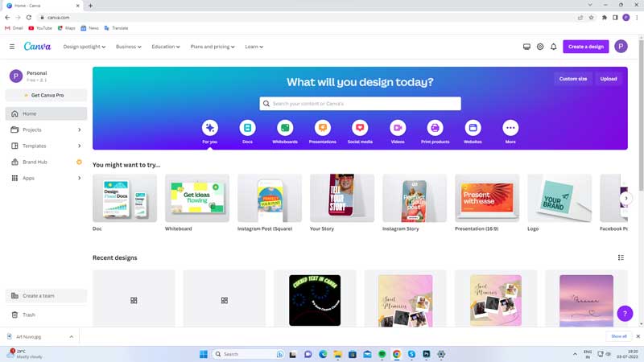
Task: Click the Upload button
Action: [609, 79]
